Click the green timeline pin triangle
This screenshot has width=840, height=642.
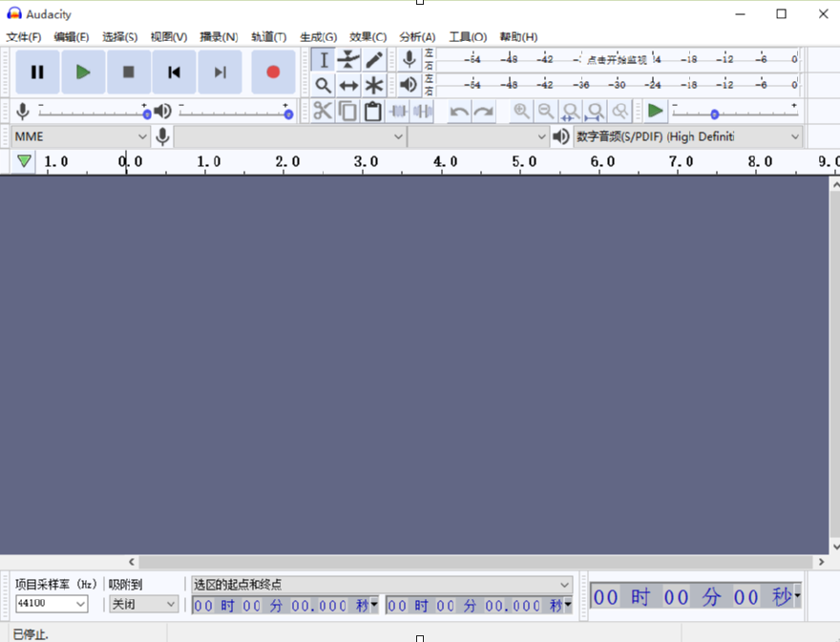(24, 161)
